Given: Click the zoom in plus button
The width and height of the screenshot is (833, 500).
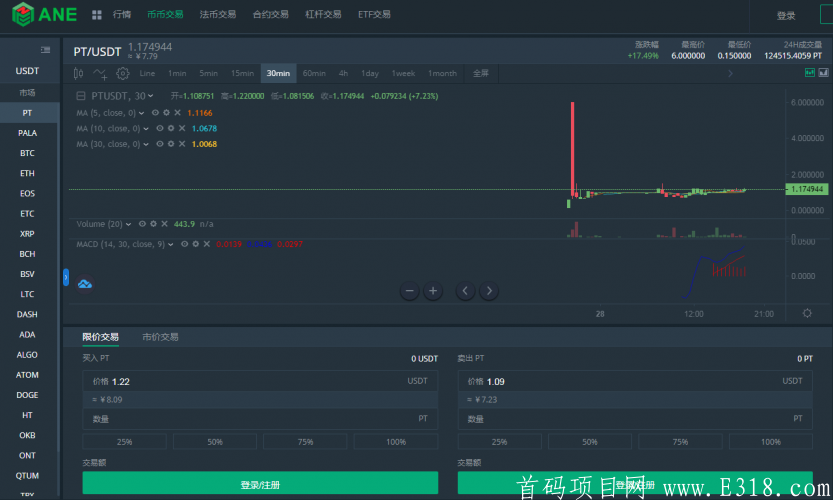Looking at the screenshot, I should pyautogui.click(x=433, y=291).
